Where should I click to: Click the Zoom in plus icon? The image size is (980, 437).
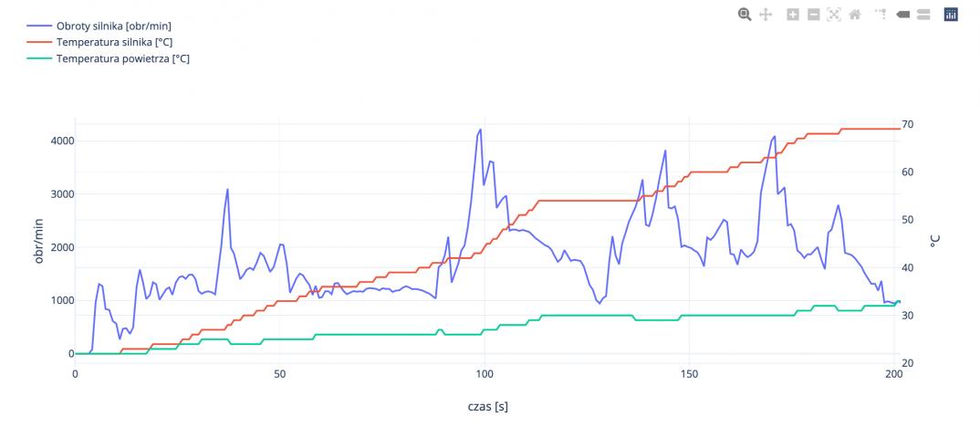tap(793, 15)
